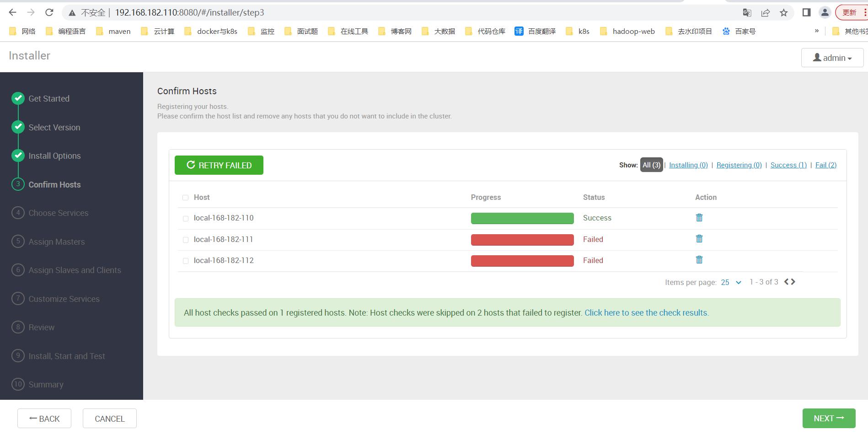
Task: Click the Failed status for local-168-182-112
Action: click(x=593, y=260)
